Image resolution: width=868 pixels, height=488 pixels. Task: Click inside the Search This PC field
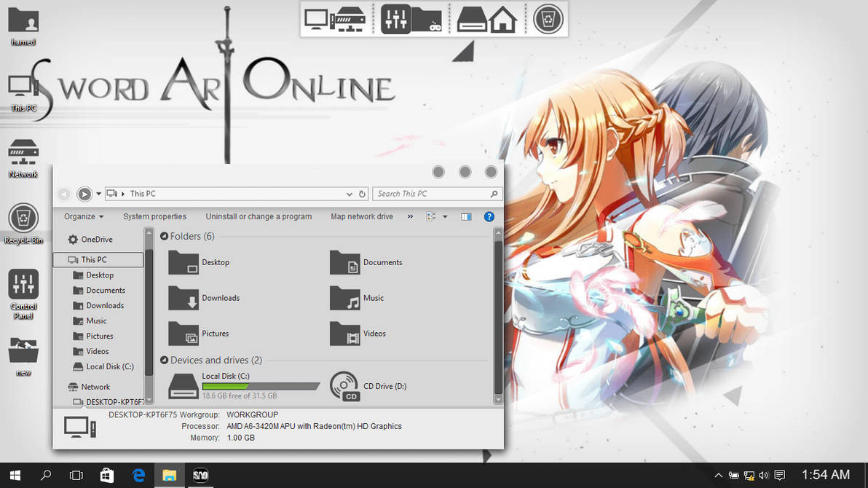[430, 193]
